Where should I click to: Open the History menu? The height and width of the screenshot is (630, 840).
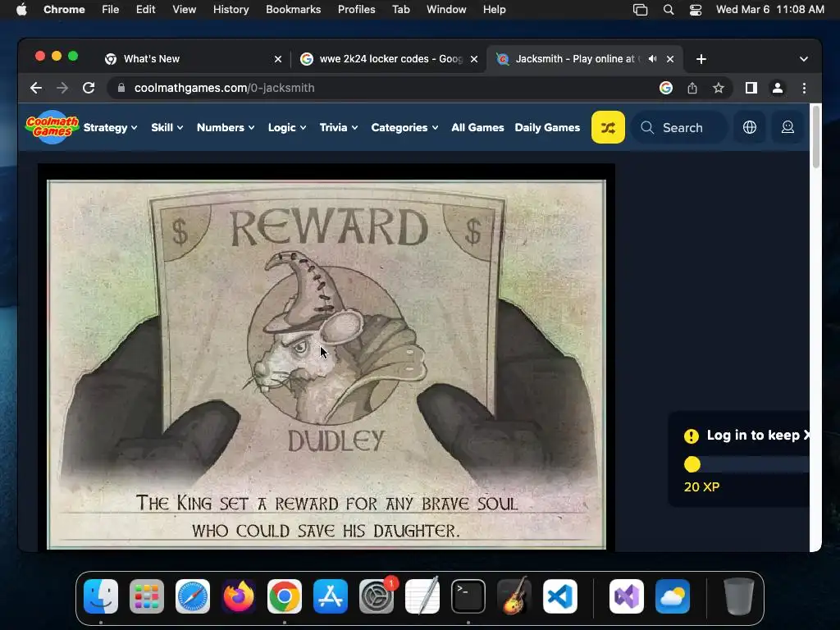click(231, 10)
